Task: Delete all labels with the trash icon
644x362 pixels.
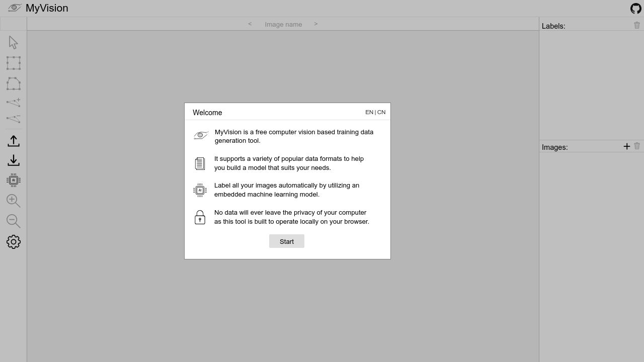Action: tap(636, 25)
